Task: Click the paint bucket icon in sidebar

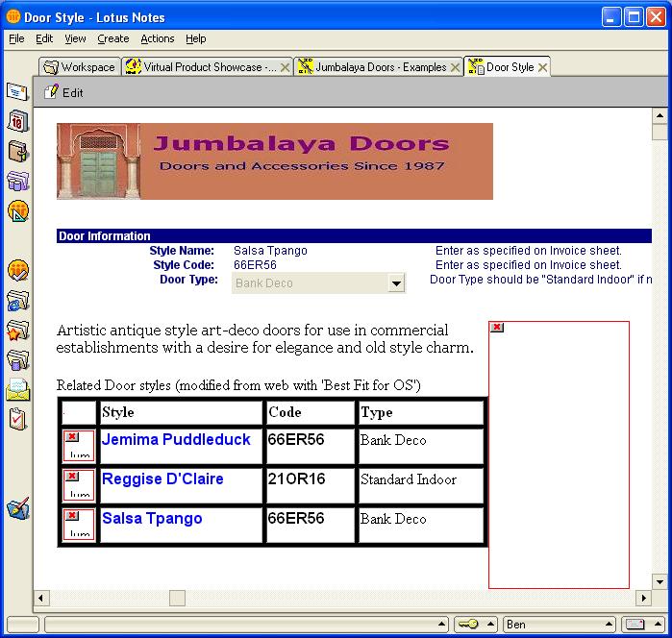Action: pyautogui.click(x=17, y=508)
